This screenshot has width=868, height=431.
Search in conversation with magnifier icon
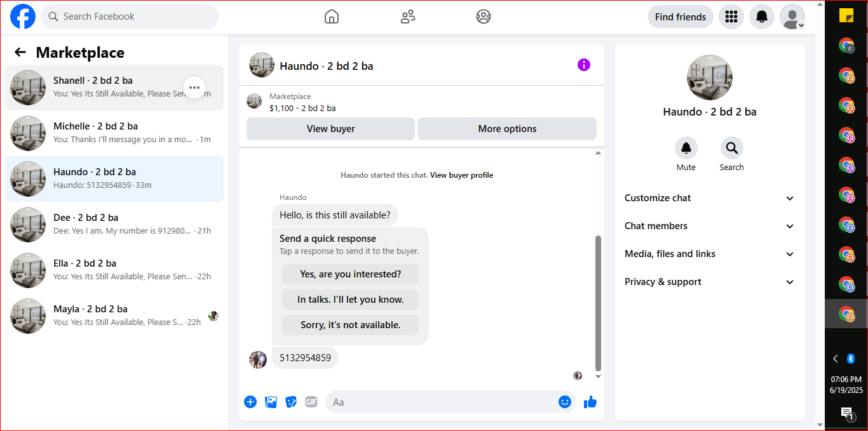pyautogui.click(x=732, y=148)
